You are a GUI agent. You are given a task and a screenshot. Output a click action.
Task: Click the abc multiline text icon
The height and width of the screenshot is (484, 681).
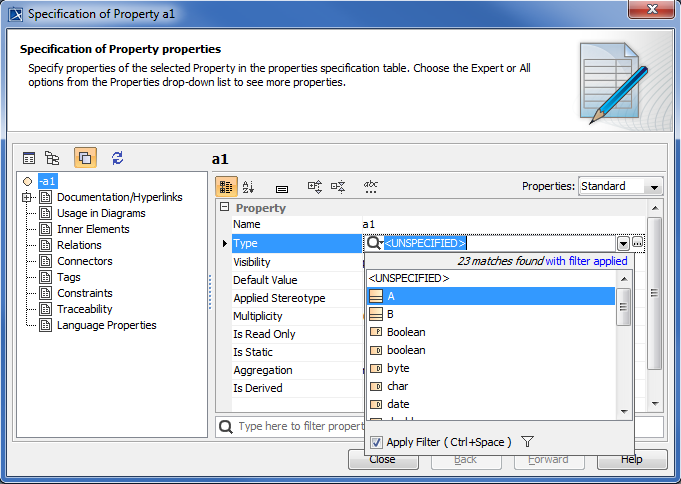370,187
